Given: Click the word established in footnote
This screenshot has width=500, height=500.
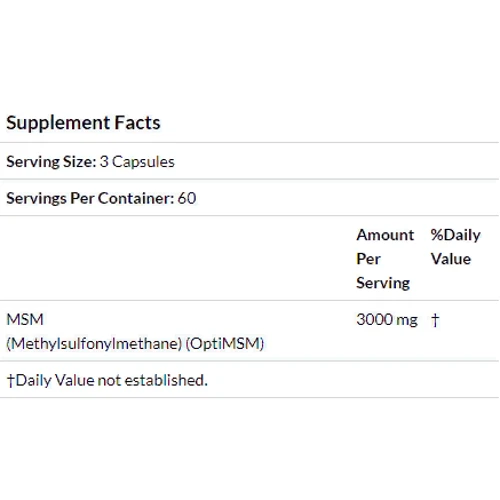Looking at the screenshot, I should click(x=166, y=380).
